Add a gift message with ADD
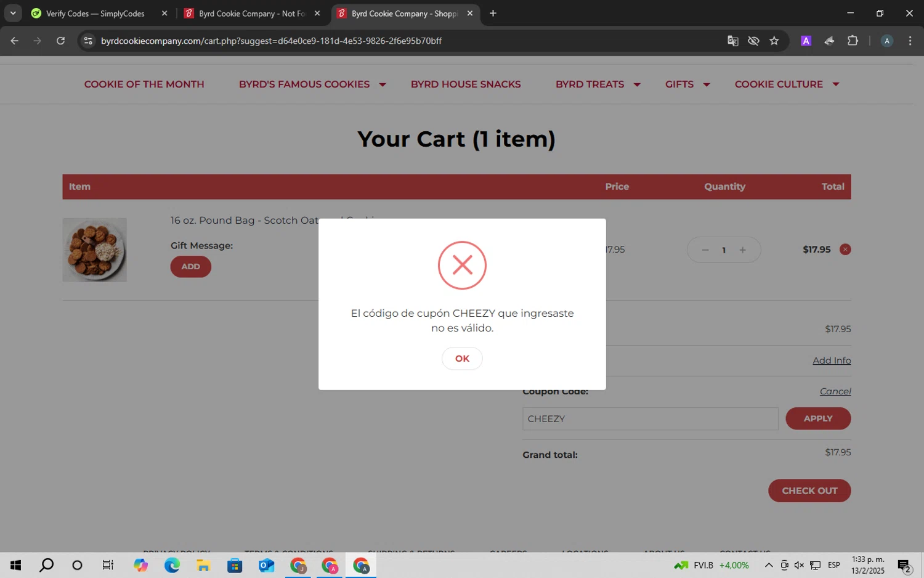 point(190,267)
